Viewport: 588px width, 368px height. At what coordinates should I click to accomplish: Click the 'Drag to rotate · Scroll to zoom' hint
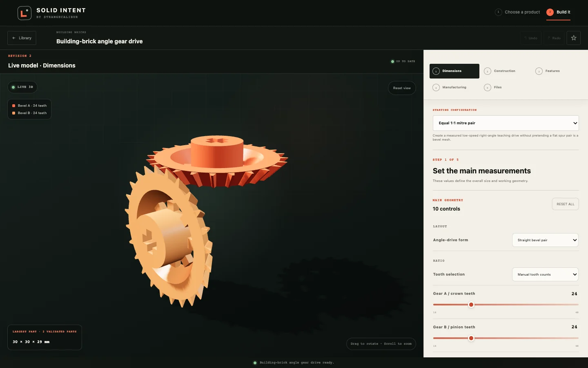point(381,344)
